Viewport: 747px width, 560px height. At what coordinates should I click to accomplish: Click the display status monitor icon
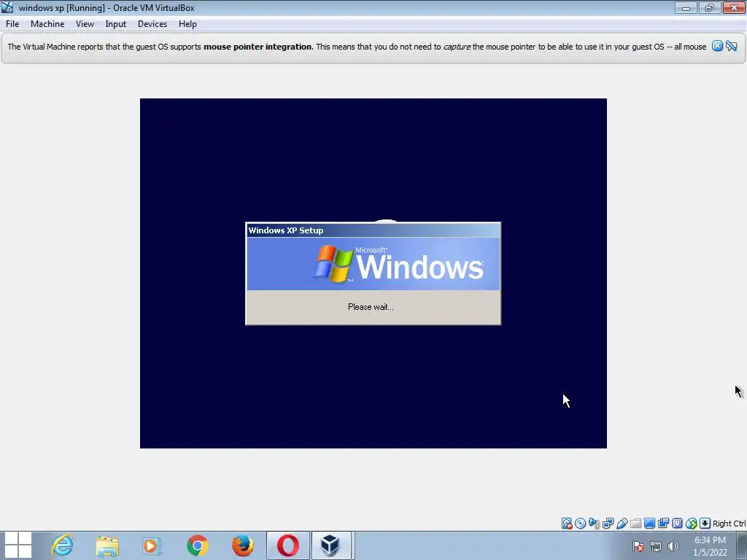pyautogui.click(x=649, y=524)
